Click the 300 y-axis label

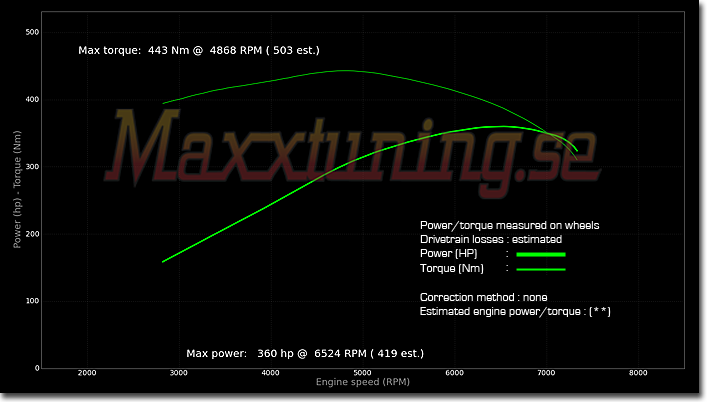(32, 167)
